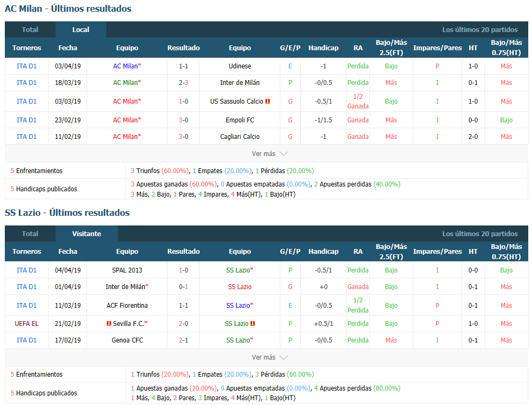Click red card icon beside US Sassuolo Calcio
Screen dimensions: 532x405
click(x=268, y=101)
